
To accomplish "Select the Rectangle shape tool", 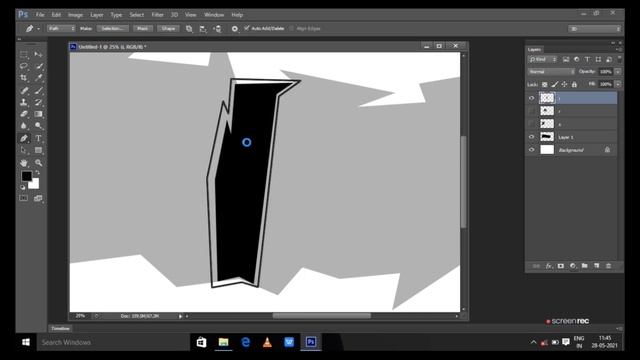I will click(38, 150).
